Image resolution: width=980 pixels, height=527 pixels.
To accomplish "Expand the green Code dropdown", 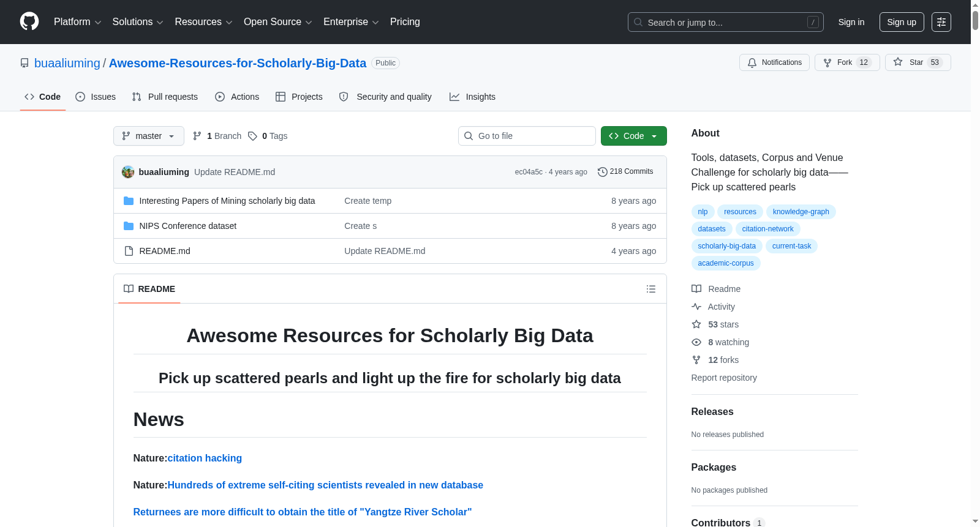I will click(x=633, y=136).
